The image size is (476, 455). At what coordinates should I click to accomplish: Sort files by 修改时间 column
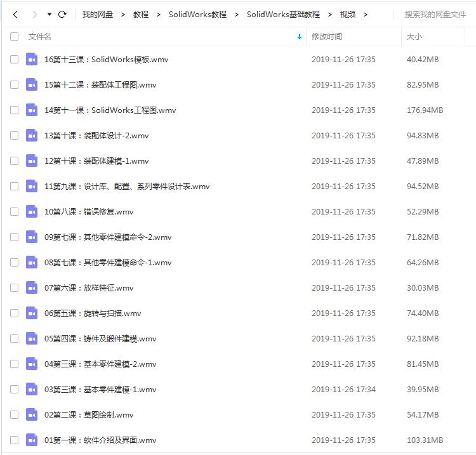click(327, 36)
